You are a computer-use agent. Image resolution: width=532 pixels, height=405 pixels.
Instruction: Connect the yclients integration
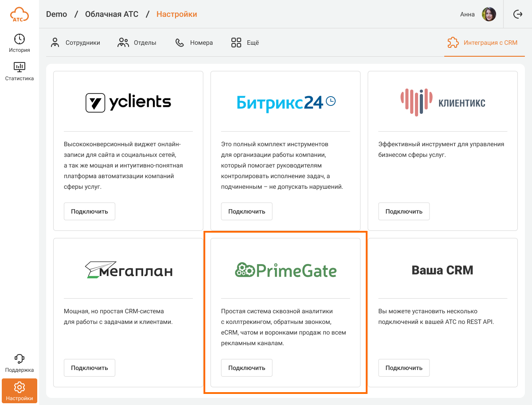(90, 211)
